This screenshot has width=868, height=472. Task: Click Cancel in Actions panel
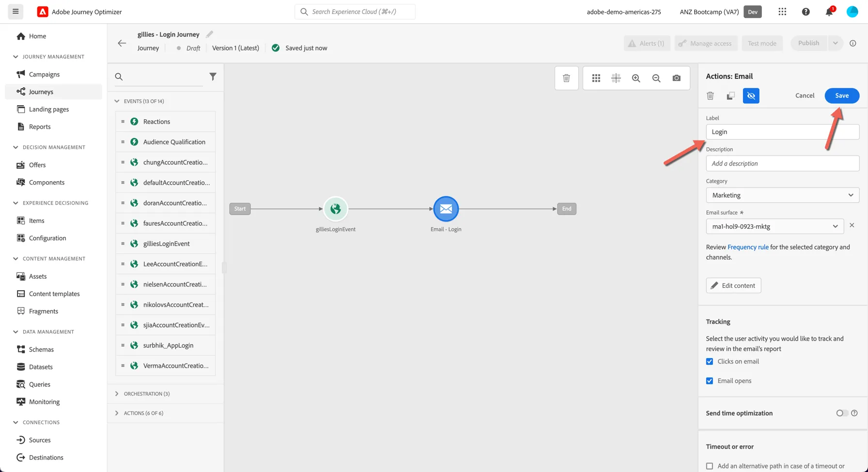click(805, 95)
